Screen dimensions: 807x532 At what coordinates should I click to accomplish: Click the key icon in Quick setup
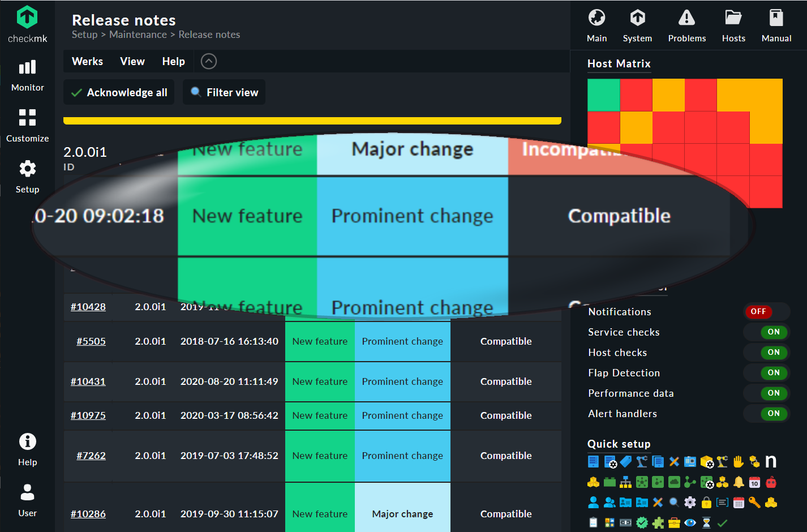[754, 502]
